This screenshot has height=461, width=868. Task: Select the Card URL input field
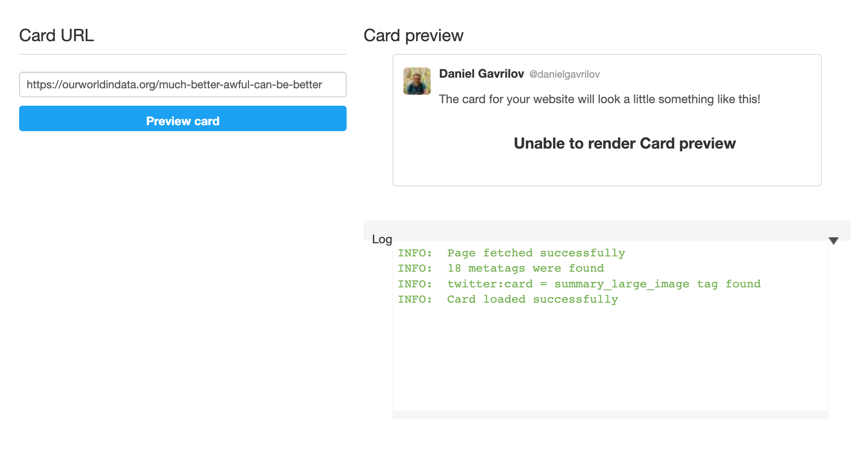click(182, 84)
